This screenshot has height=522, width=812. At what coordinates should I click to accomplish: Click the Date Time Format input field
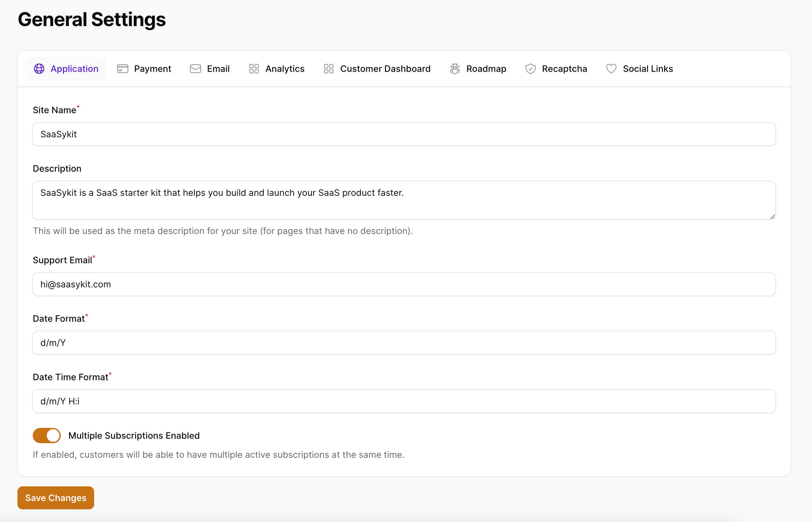[x=404, y=401]
